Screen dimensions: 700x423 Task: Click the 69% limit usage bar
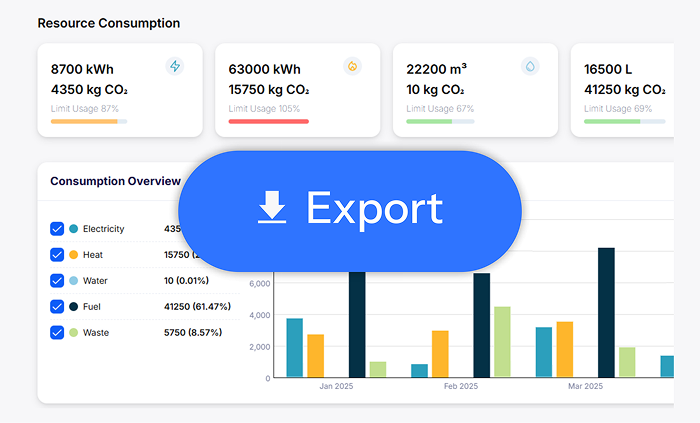(x=625, y=121)
